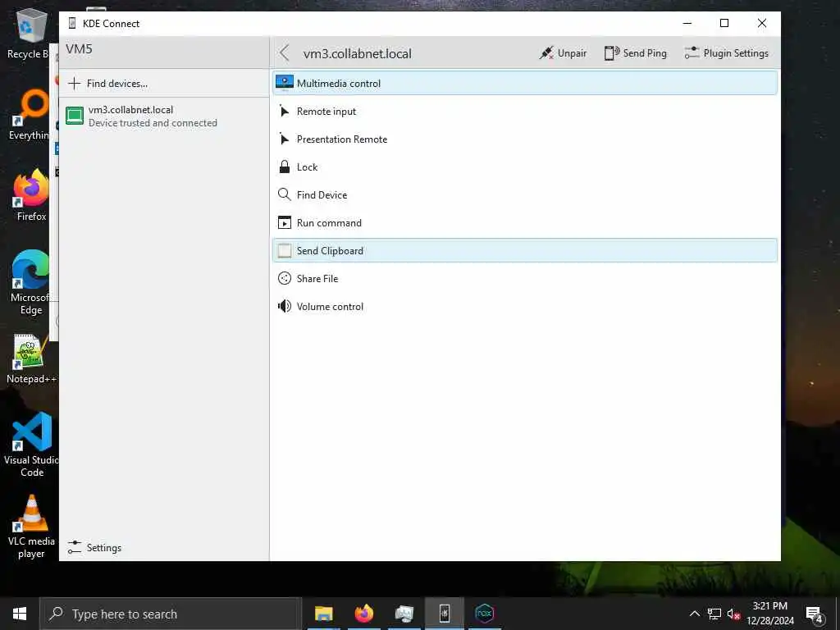This screenshot has width=840, height=630.
Task: Open the Notepad++ desktop shortcut
Action: pos(31,359)
